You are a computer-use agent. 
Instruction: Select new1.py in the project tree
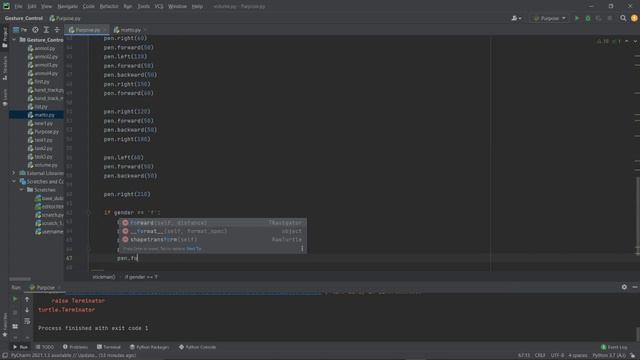click(43, 123)
